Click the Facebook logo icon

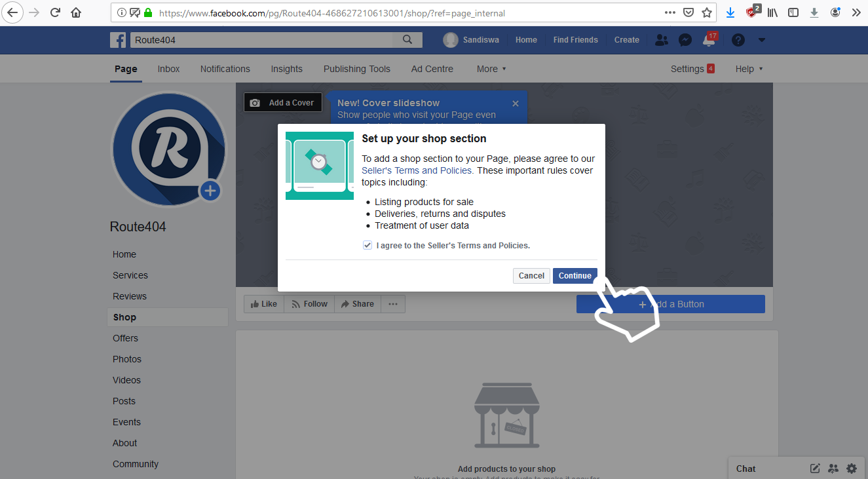tap(118, 40)
